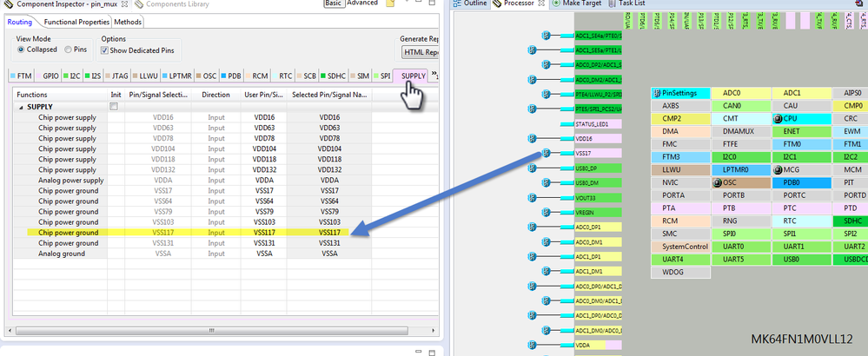
Task: Click VDD104 in Selected Pin/Signal column
Action: (x=329, y=148)
